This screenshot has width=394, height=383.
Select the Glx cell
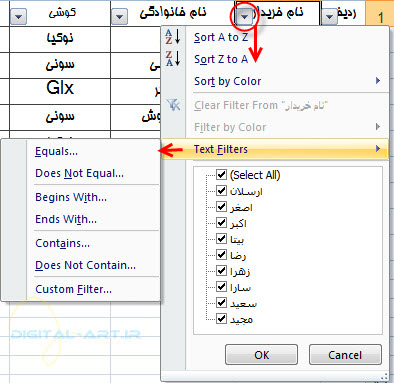pyautogui.click(x=60, y=91)
